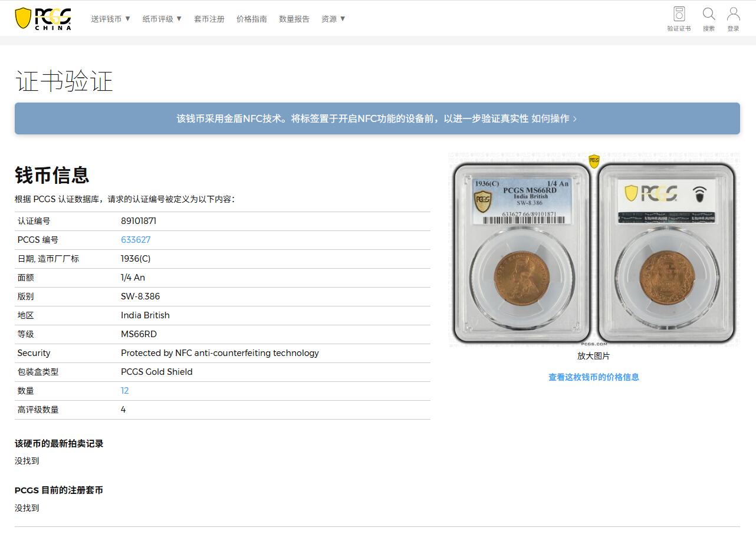Click the 日期, 造币厂厂标 row label
The width and height of the screenshot is (756, 534).
pyautogui.click(x=48, y=259)
